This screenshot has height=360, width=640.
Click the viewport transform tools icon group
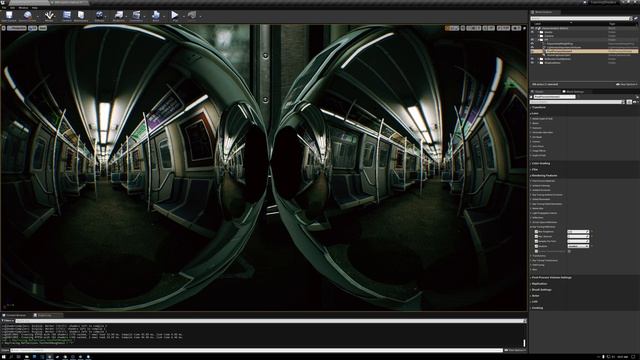pyautogui.click(x=452, y=28)
